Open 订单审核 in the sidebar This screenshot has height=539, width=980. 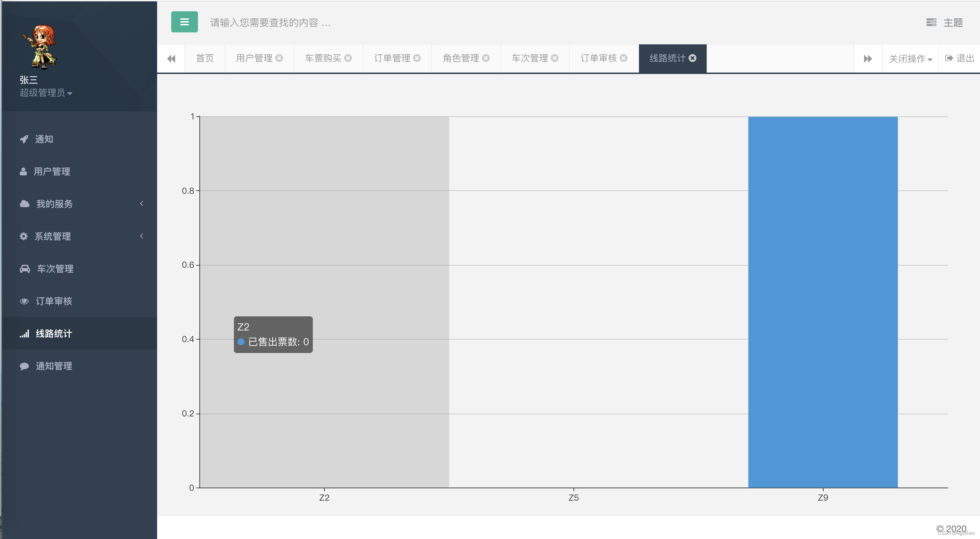click(x=54, y=301)
